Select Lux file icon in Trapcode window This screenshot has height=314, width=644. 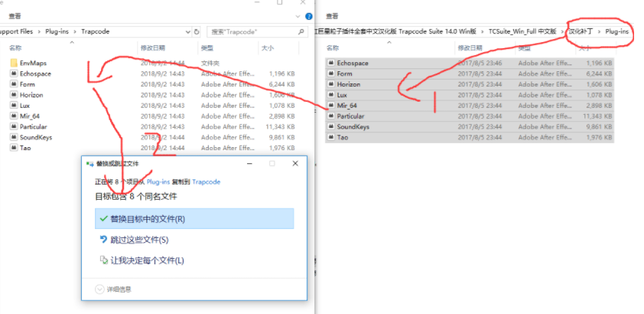pyautogui.click(x=14, y=106)
